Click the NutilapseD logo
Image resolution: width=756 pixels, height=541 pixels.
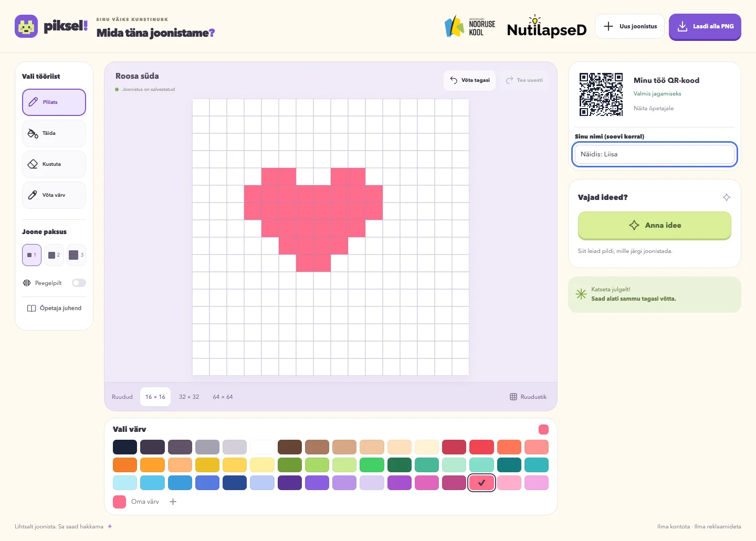tap(547, 27)
